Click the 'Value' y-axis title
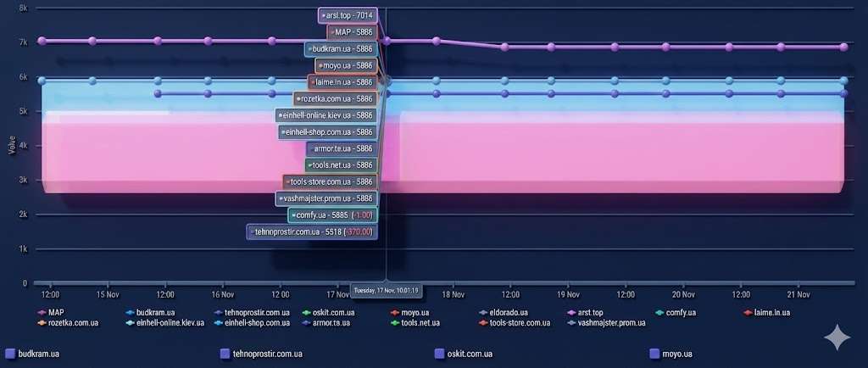This screenshot has width=868, height=368. tap(11, 146)
